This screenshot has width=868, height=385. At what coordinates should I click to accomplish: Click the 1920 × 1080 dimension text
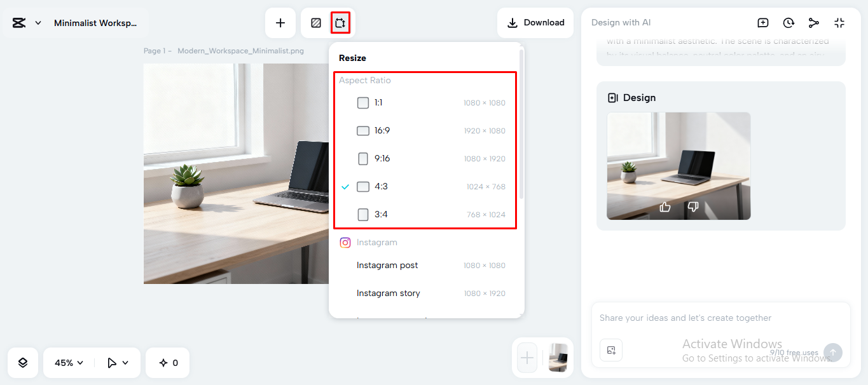[485, 131]
